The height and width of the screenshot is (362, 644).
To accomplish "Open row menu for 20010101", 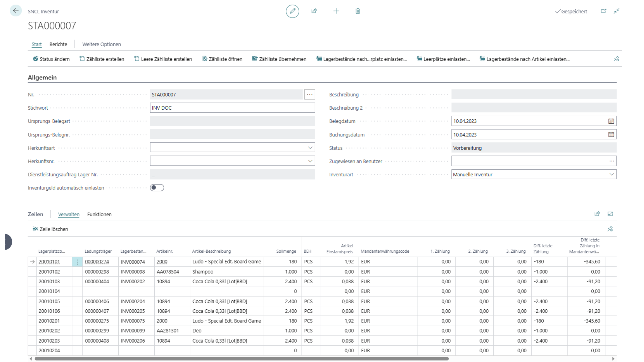I will [x=77, y=262].
